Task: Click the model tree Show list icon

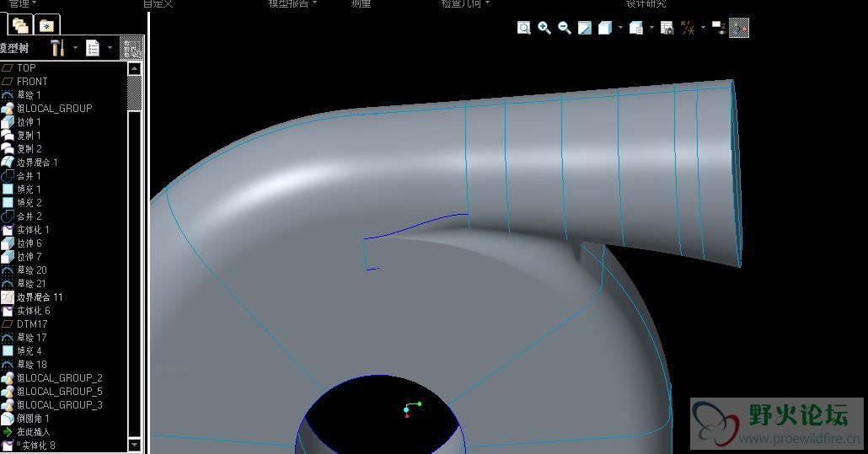Action: 93,48
